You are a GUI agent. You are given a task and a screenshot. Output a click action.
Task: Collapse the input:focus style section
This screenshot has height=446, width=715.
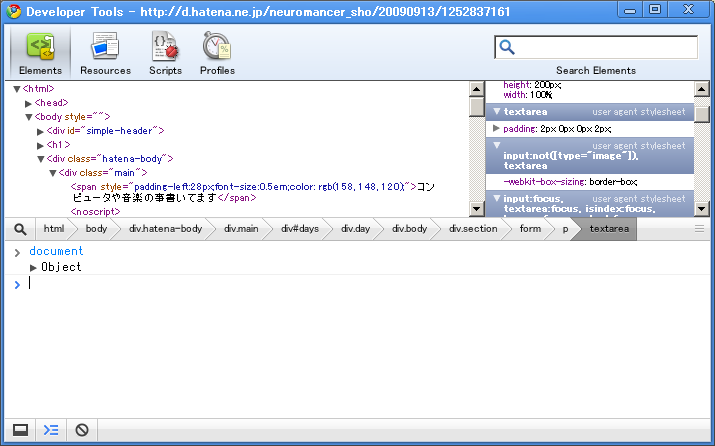497,198
